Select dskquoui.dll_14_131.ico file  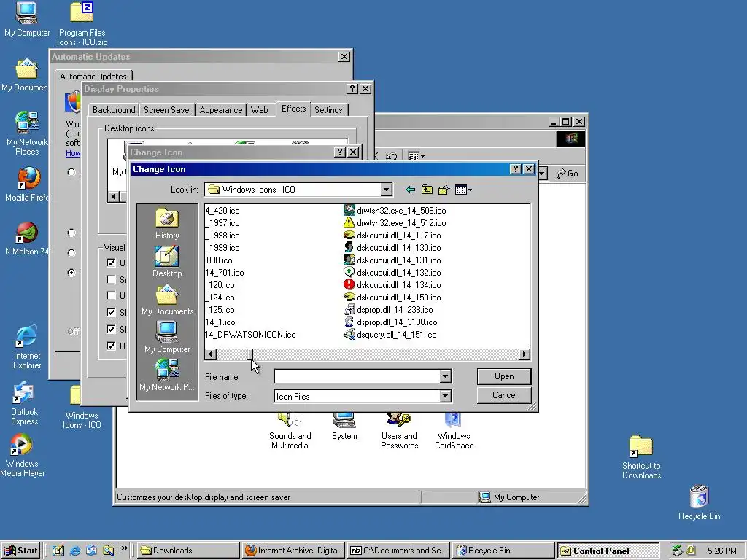coord(392,260)
